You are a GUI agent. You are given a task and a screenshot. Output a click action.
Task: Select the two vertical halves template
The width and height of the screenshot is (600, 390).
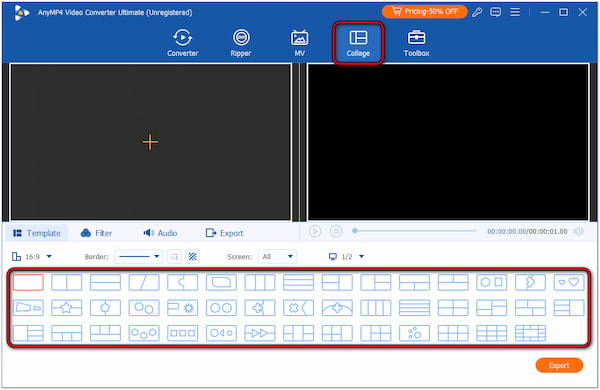click(67, 282)
